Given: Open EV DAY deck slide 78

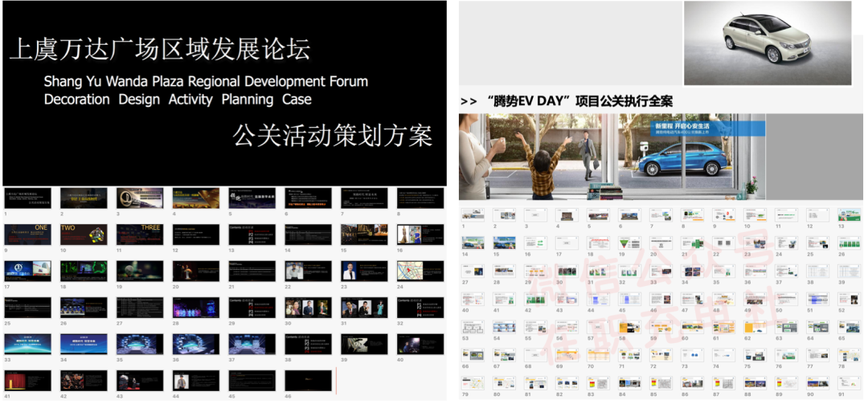Looking at the screenshot, I should coord(850,354).
